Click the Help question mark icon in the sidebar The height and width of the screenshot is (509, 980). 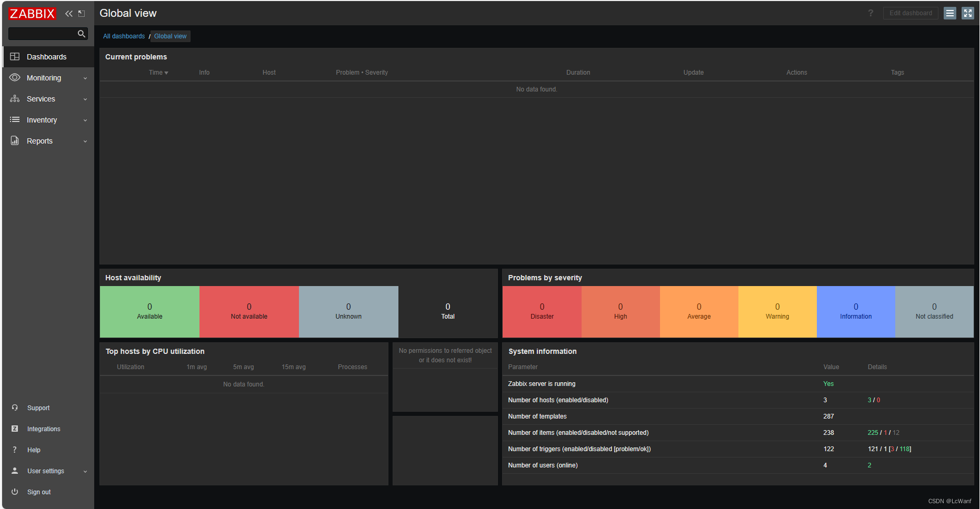click(x=15, y=450)
